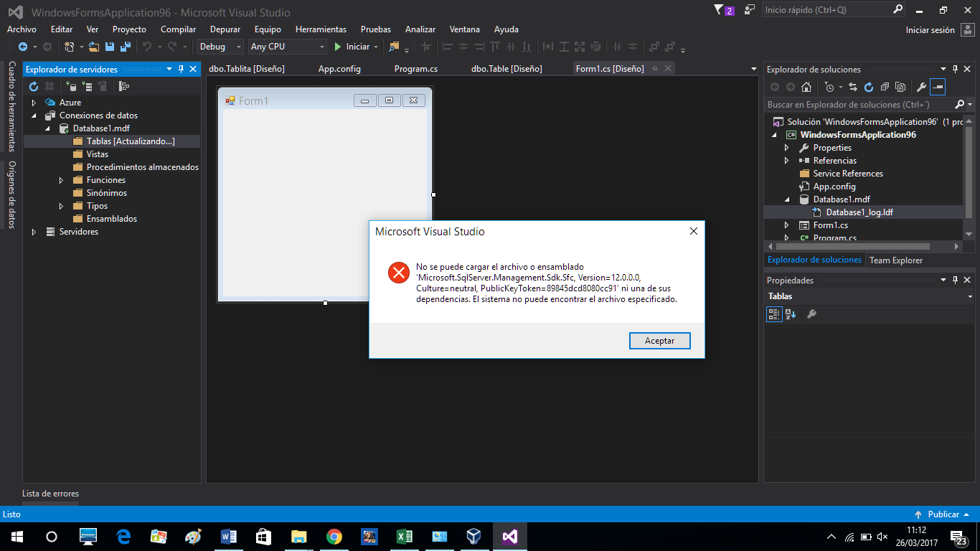Click the Iniciar run button
Screen dimensions: 980x551
point(352,47)
